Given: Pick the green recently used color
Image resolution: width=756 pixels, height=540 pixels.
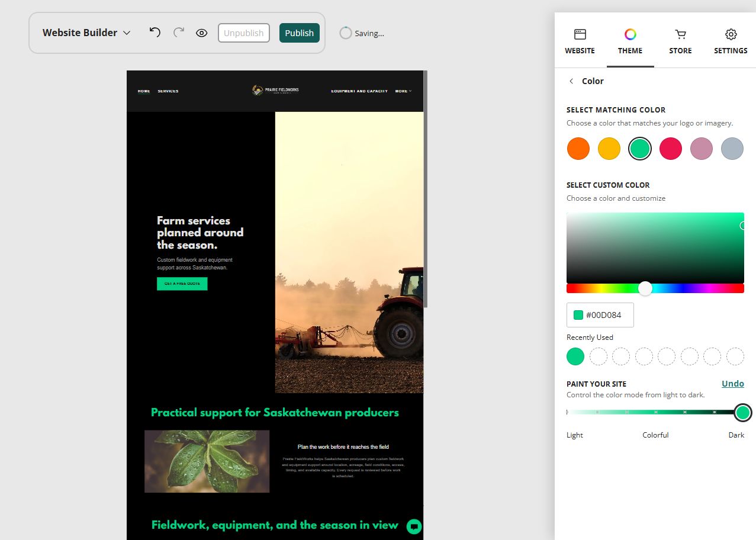Looking at the screenshot, I should (x=575, y=356).
